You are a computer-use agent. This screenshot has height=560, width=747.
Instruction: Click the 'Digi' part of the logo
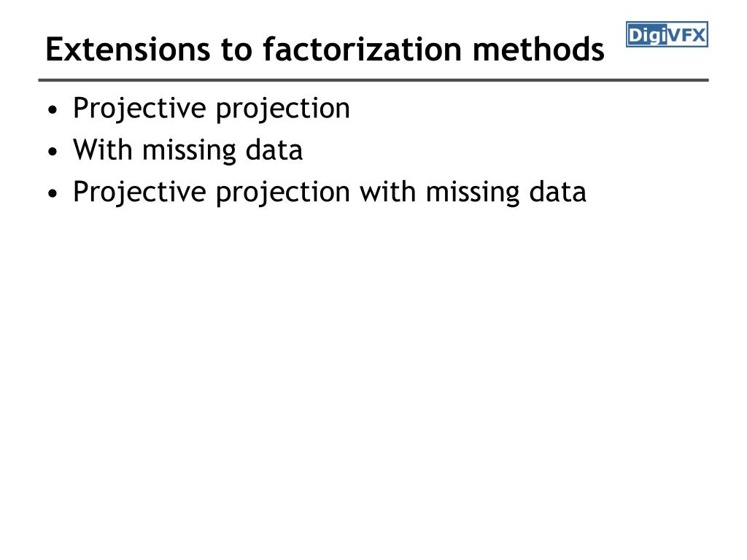pos(647,35)
